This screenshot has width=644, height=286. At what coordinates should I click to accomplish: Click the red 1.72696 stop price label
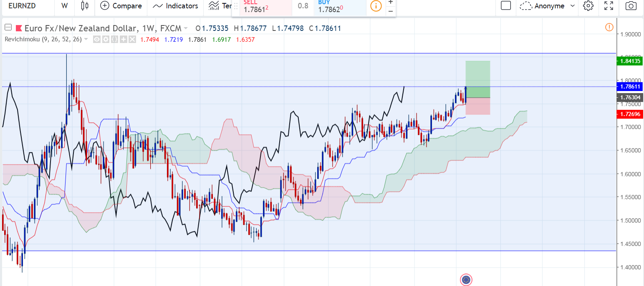click(x=630, y=114)
